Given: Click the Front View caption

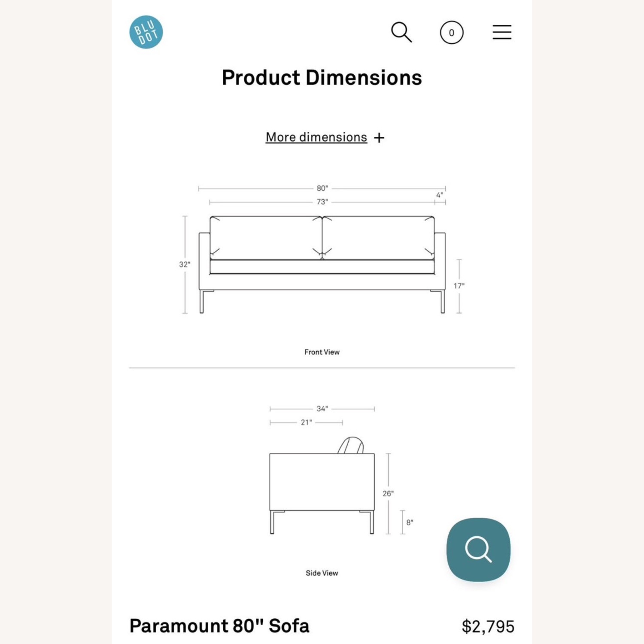Looking at the screenshot, I should click(x=322, y=352).
